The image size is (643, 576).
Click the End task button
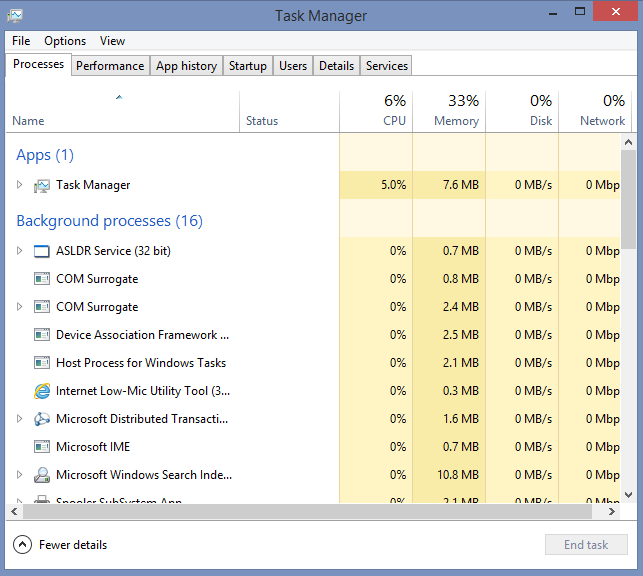586,544
